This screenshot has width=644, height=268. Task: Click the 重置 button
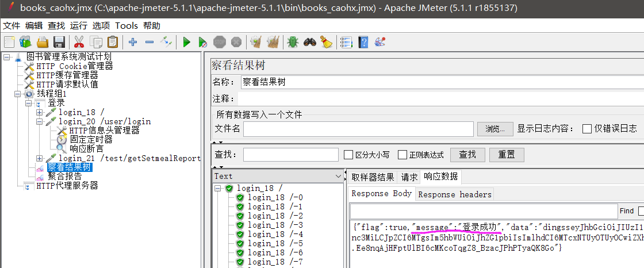click(x=507, y=155)
